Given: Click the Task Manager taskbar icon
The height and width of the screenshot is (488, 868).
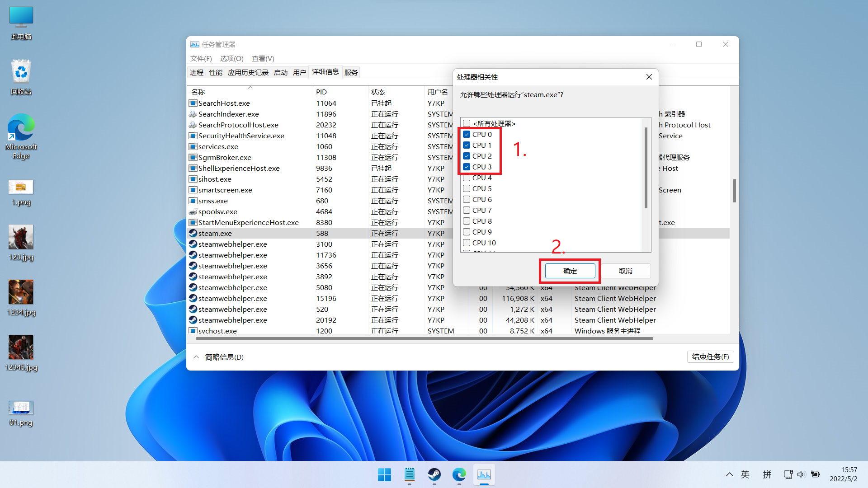Looking at the screenshot, I should tap(484, 474).
